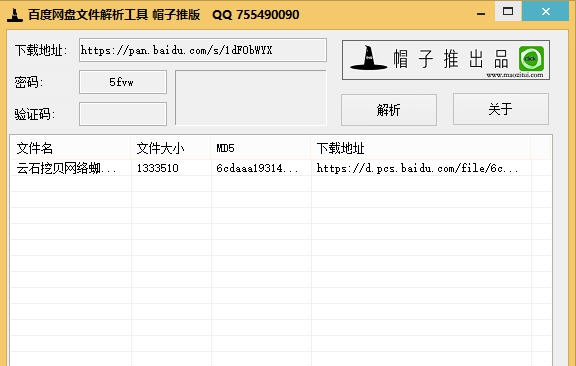Click MD5 value 6cdaaa19314...

[x=257, y=168]
